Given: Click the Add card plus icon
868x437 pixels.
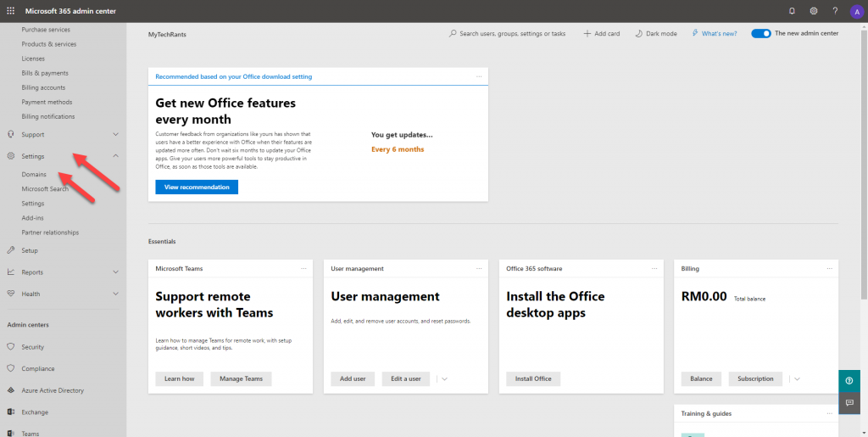Looking at the screenshot, I should (x=587, y=34).
